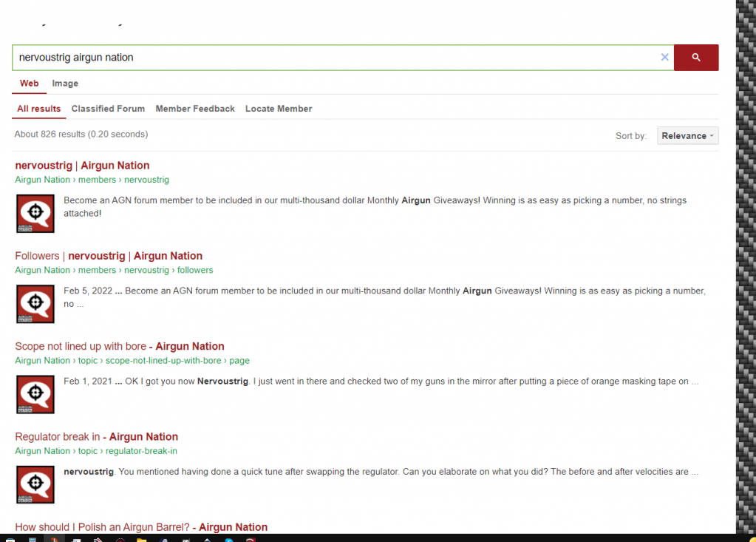
Task: Open the 'Regulator break in' result
Action: pos(96,437)
